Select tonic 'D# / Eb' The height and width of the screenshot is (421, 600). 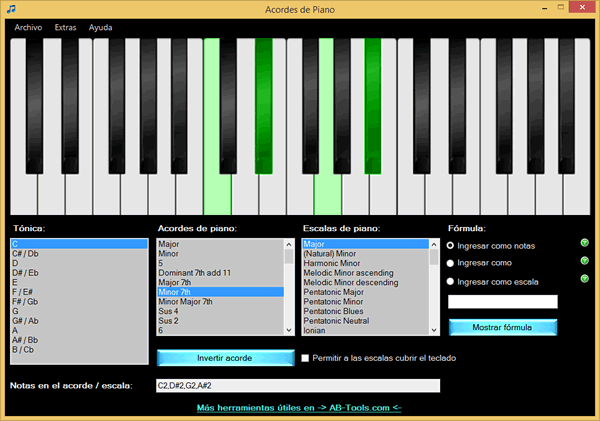click(79, 273)
